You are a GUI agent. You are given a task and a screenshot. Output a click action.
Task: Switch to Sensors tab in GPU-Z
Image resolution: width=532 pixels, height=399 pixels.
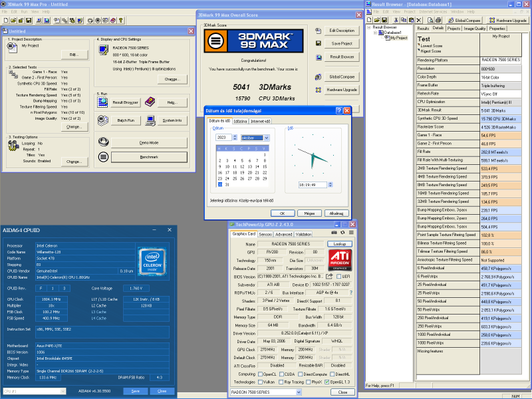(265, 235)
